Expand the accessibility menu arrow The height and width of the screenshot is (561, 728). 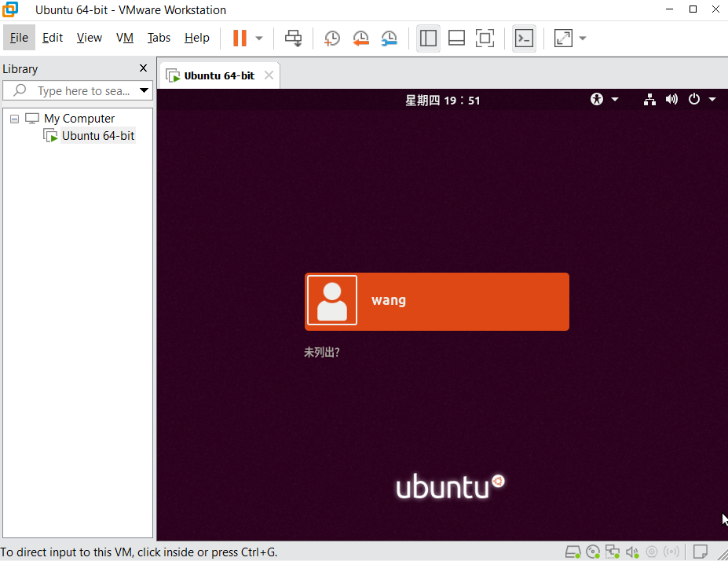pyautogui.click(x=615, y=99)
